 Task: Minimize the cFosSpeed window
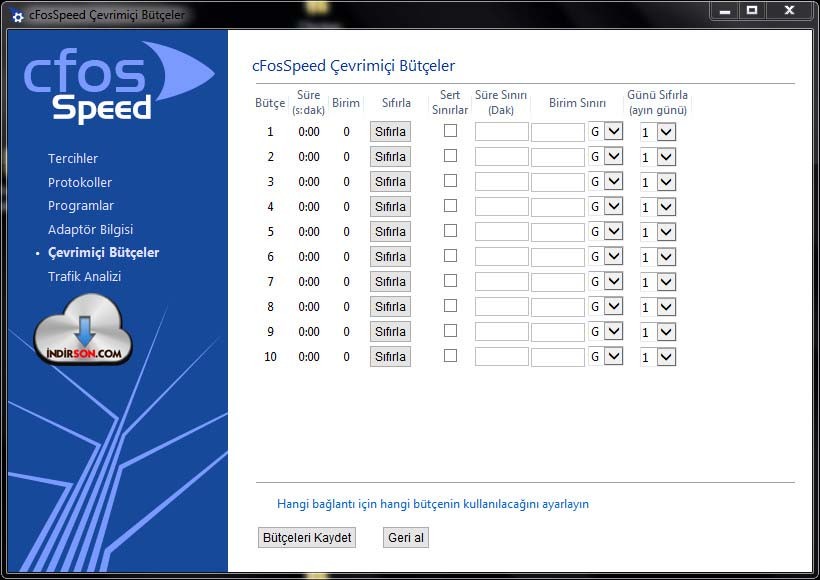click(x=724, y=10)
